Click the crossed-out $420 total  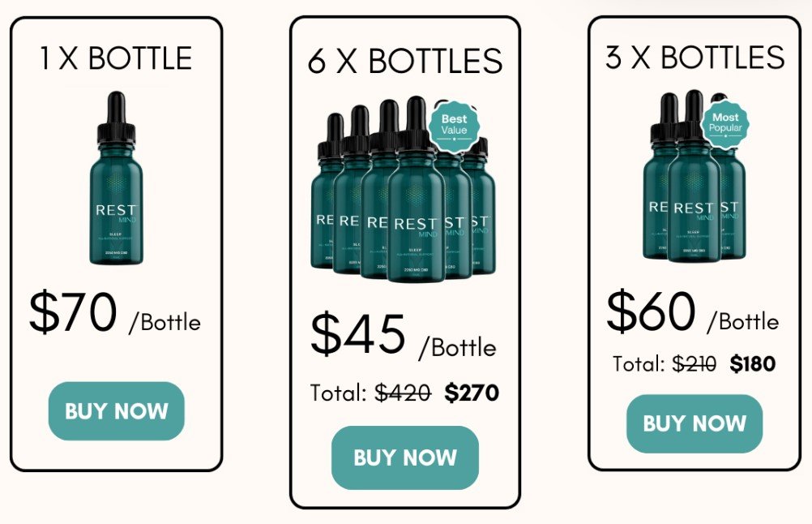[403, 393]
